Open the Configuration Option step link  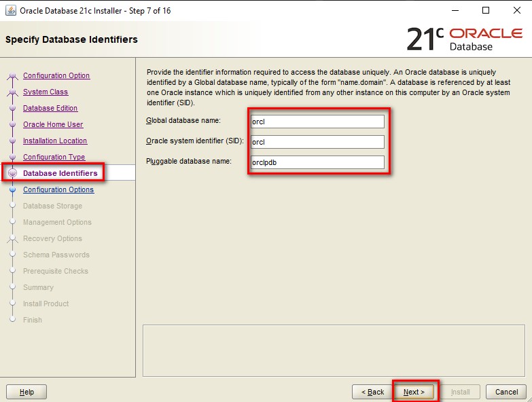(56, 75)
